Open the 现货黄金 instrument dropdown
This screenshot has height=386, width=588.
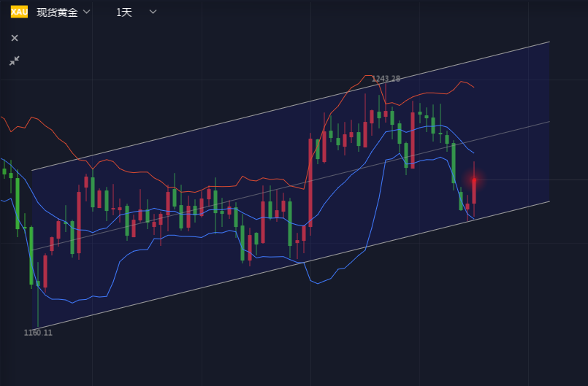coord(64,12)
